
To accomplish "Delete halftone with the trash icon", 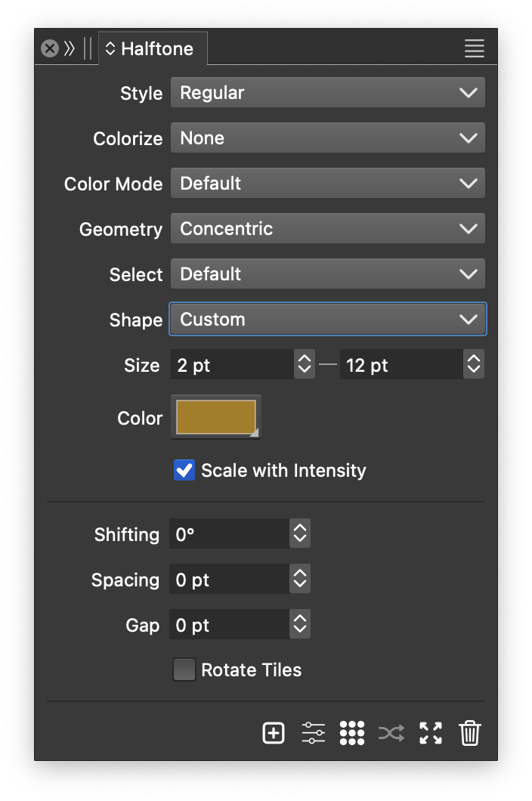I will (x=470, y=733).
